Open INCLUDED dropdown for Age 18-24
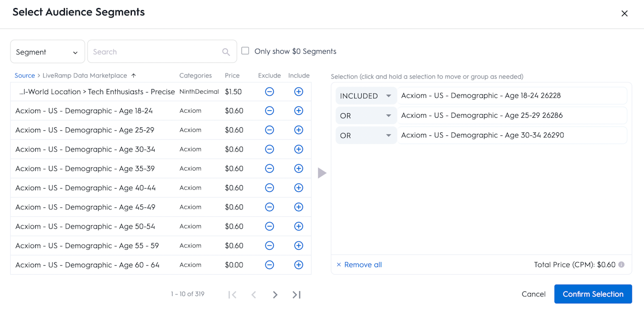Screen dimensions: 644x317 366,96
